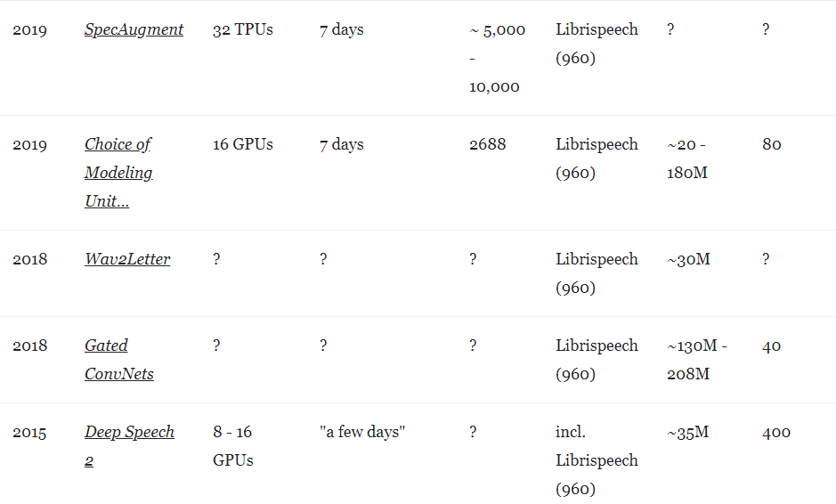
Task: Open the Wav2Letter paper link
Action: click(127, 259)
